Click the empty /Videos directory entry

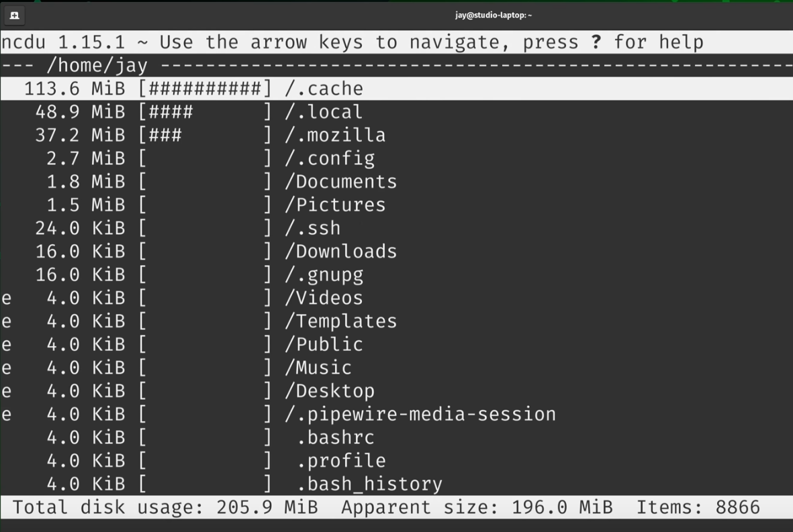coord(324,298)
